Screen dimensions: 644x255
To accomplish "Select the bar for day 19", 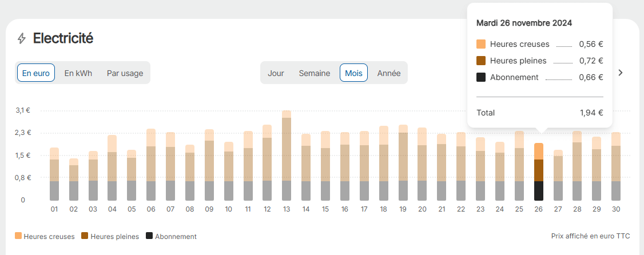I will [403, 162].
